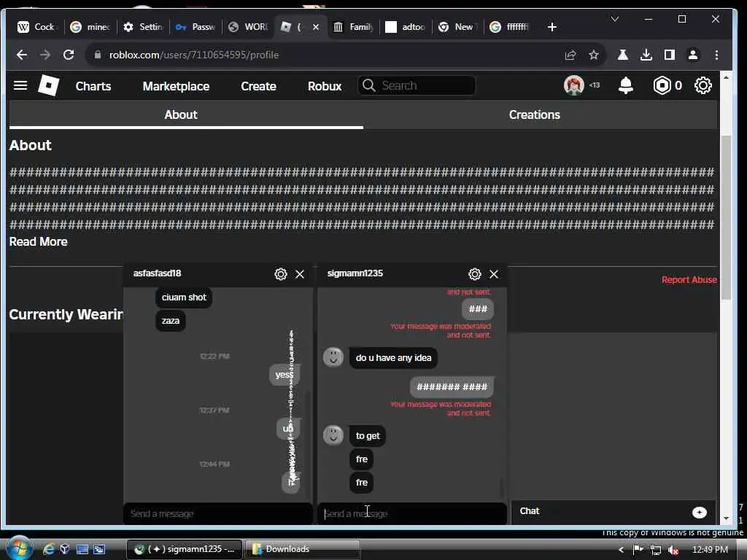Switch to the About tab

point(181,114)
